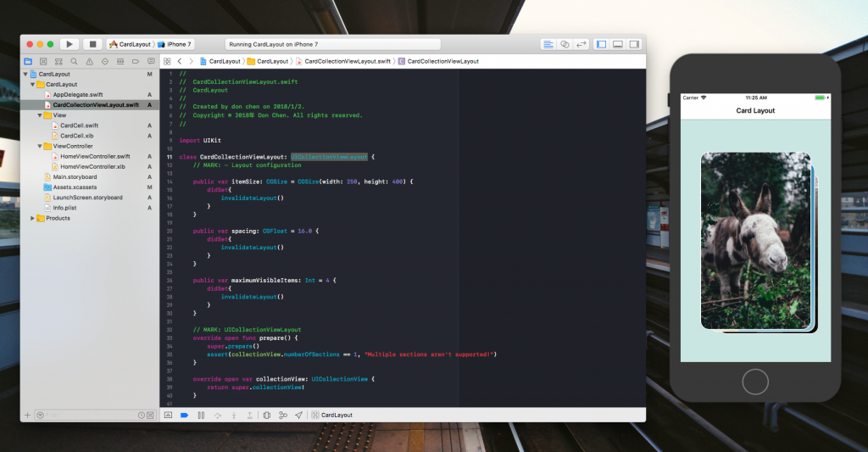Show the Source Control navigator
The width and height of the screenshot is (868, 452).
point(43,62)
